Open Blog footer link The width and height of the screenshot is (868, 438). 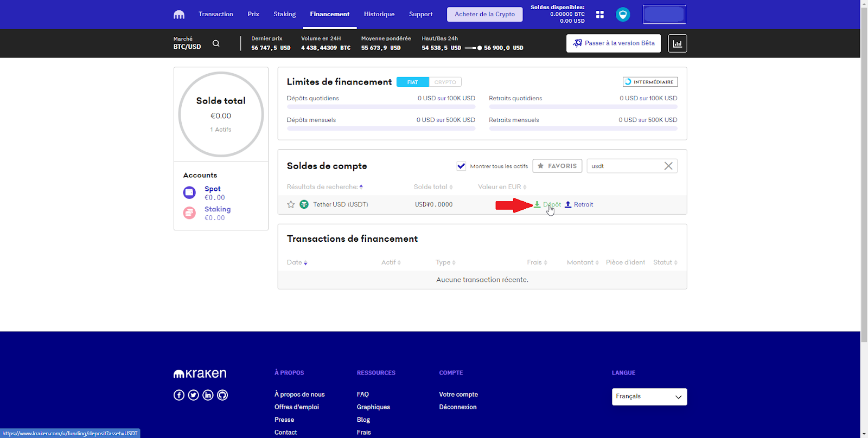(363, 420)
